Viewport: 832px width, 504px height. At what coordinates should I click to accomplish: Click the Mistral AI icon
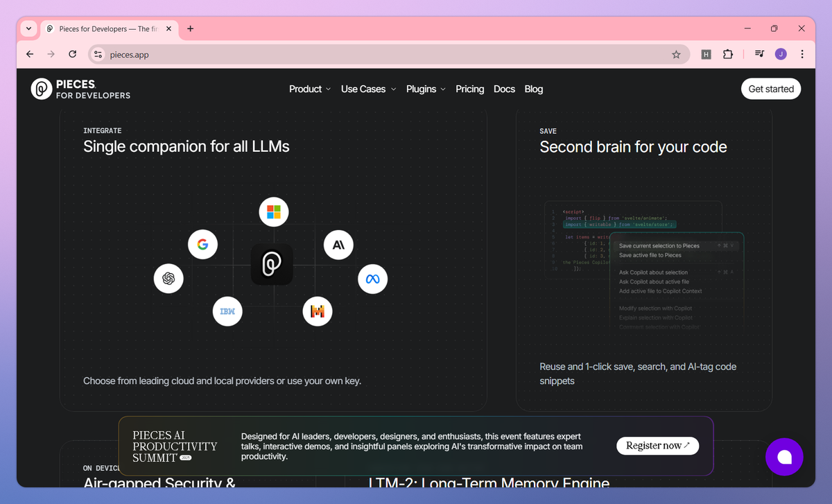click(x=318, y=311)
